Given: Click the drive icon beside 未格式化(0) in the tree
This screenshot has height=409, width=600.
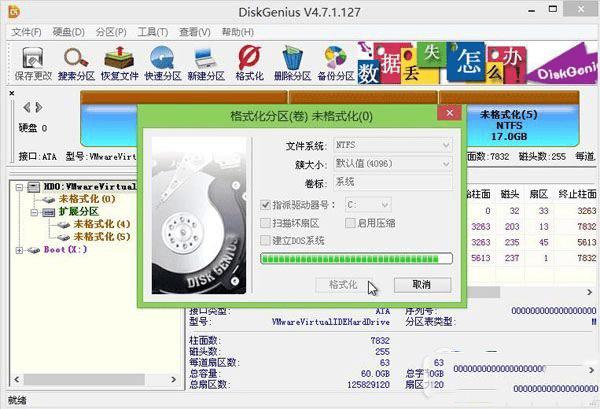Looking at the screenshot, I should (x=49, y=199).
